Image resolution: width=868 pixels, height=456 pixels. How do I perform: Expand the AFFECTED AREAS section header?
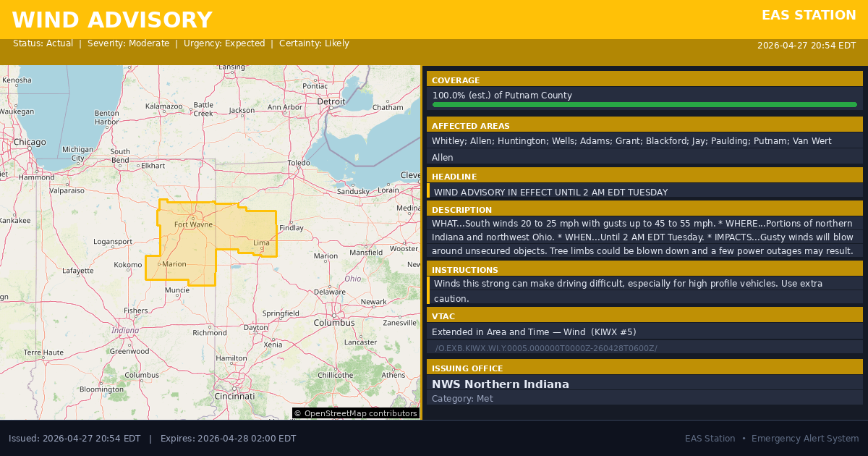pyautogui.click(x=644, y=126)
